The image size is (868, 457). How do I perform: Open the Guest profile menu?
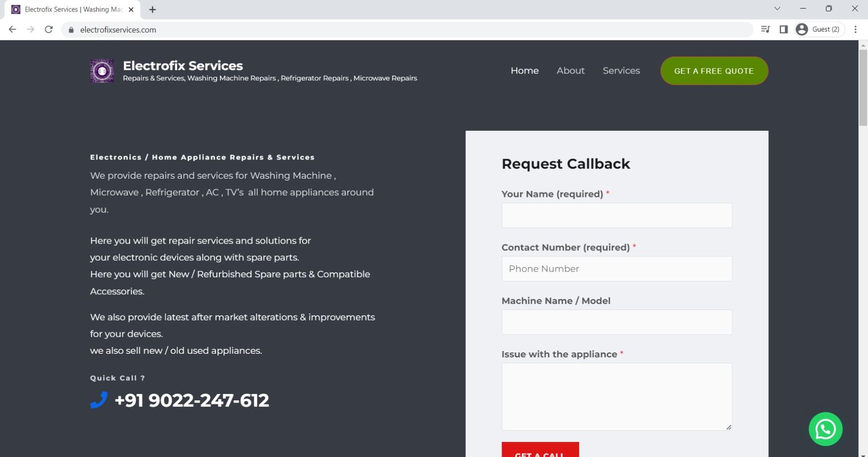click(x=819, y=29)
